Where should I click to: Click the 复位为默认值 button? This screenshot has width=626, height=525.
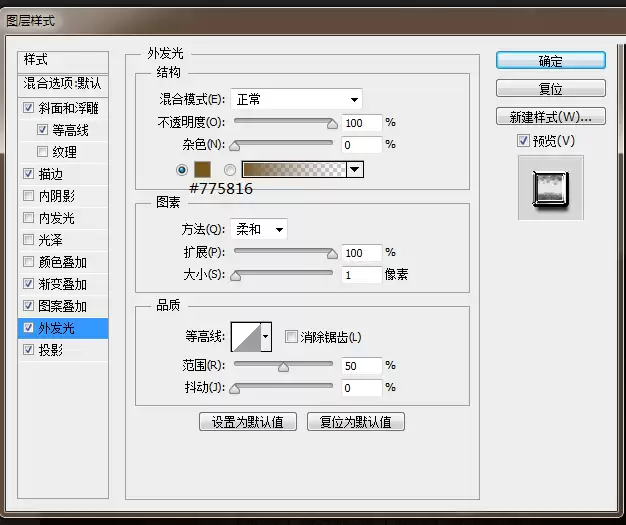tap(356, 422)
